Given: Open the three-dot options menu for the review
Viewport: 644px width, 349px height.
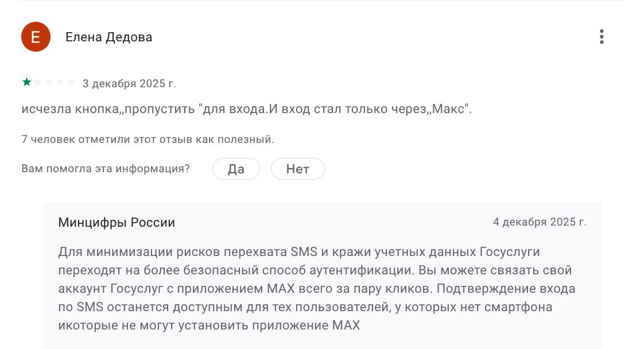Looking at the screenshot, I should click(x=602, y=37).
